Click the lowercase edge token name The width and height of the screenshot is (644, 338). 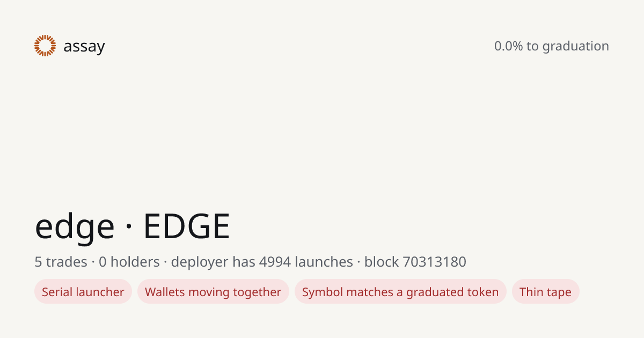(x=75, y=226)
